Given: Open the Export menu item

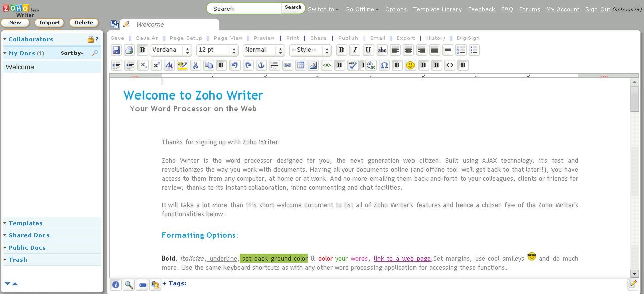Looking at the screenshot, I should [x=406, y=38].
